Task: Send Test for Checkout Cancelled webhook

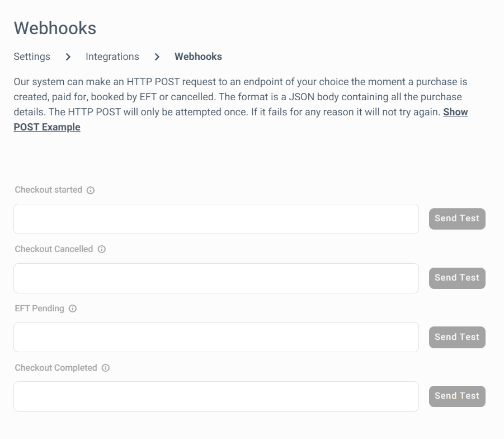Action: 457,278
